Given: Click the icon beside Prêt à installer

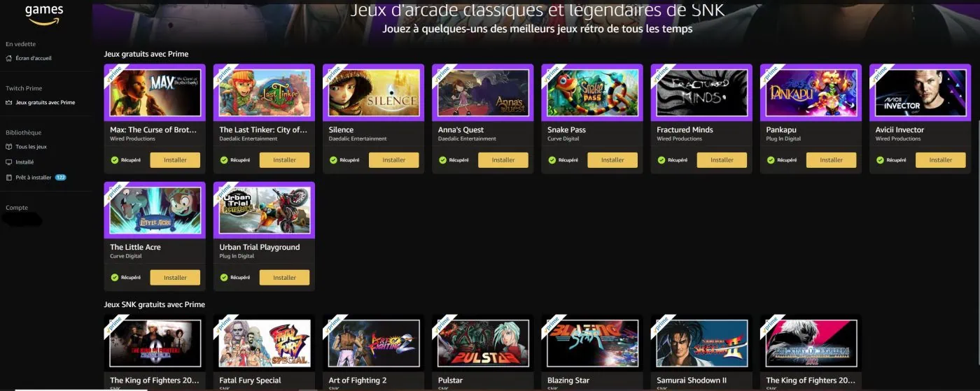Looking at the screenshot, I should point(8,178).
